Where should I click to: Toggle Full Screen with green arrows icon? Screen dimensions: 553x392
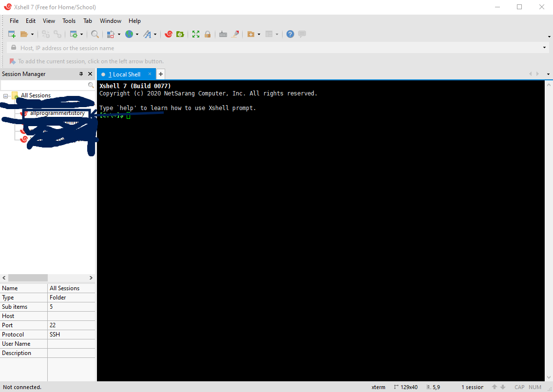click(x=196, y=34)
